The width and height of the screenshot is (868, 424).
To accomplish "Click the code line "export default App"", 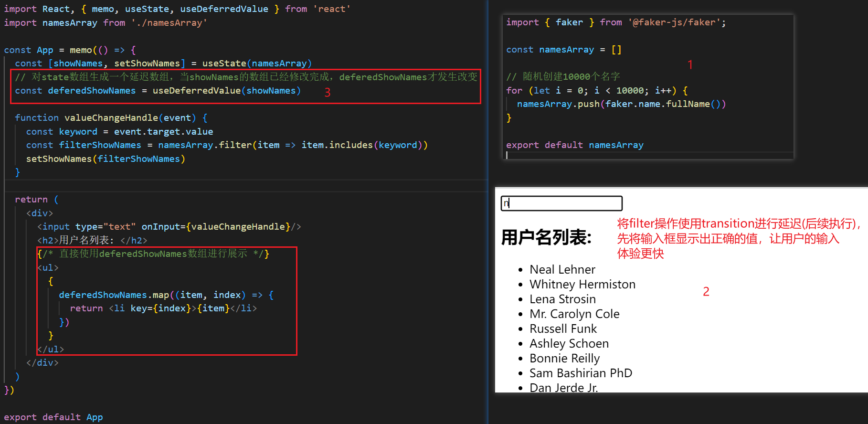I will 53,417.
